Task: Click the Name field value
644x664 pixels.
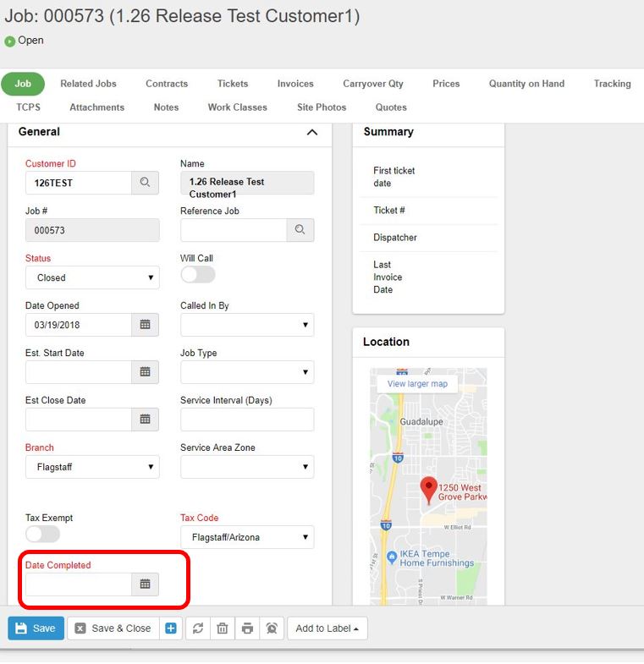Action: pyautogui.click(x=247, y=183)
